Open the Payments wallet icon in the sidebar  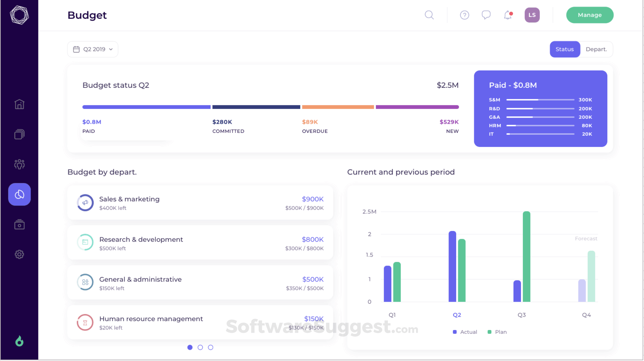point(19,224)
